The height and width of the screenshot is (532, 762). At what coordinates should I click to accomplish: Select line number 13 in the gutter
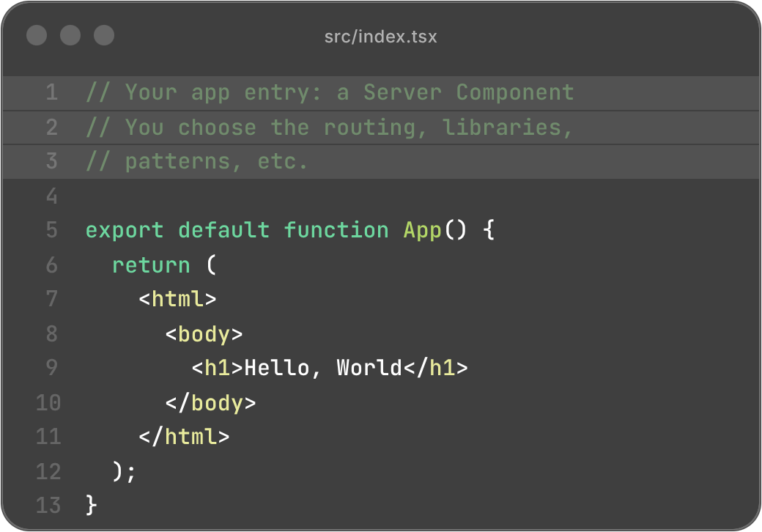tap(48, 505)
